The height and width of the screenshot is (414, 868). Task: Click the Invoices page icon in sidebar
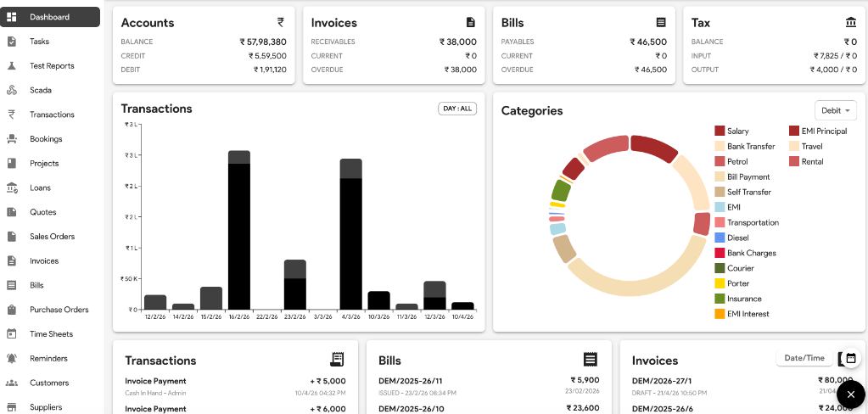pos(11,260)
